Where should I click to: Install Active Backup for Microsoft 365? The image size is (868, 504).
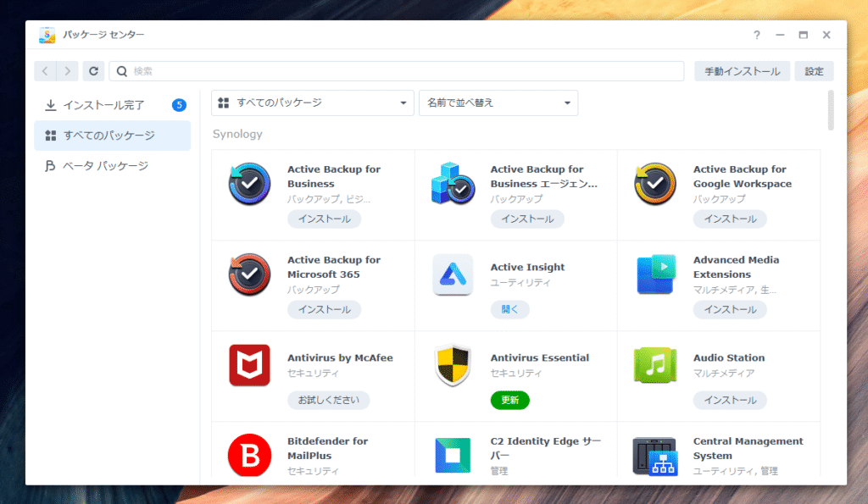pyautogui.click(x=325, y=310)
